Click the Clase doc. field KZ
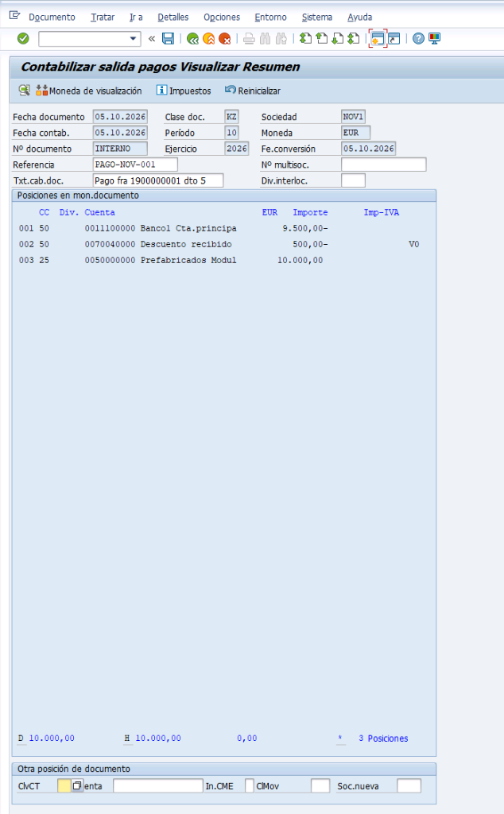 [x=231, y=117]
